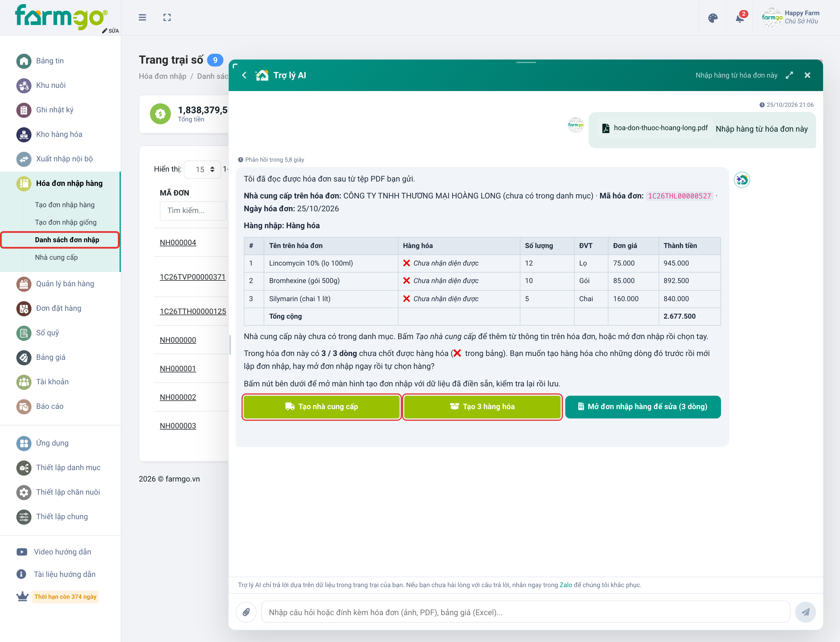
Task: Click the SỬA edit logo pencil
Action: point(110,31)
